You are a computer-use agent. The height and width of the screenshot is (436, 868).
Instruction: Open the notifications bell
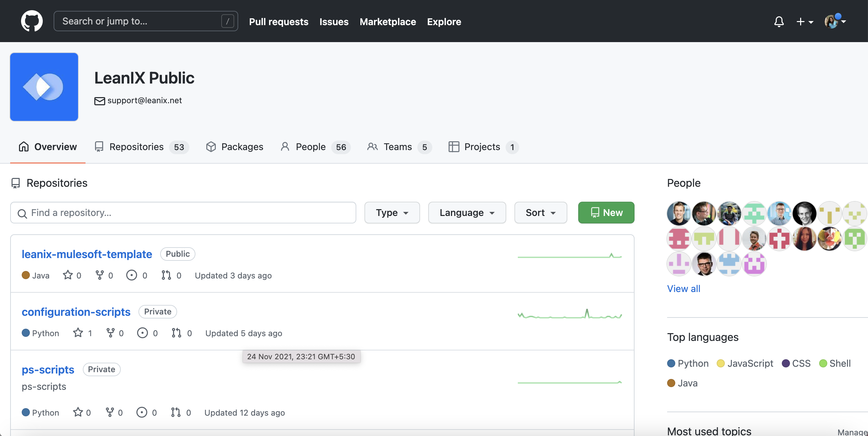[x=779, y=22]
